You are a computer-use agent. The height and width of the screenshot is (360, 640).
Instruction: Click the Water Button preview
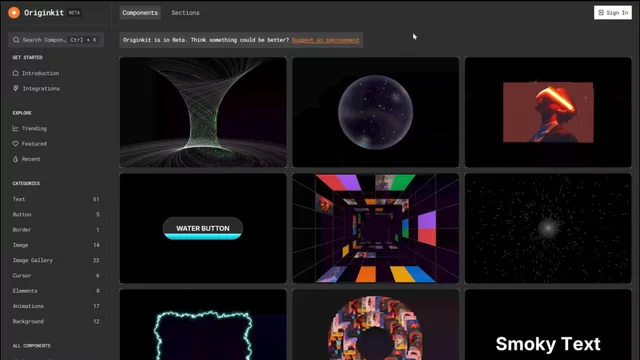(x=203, y=228)
